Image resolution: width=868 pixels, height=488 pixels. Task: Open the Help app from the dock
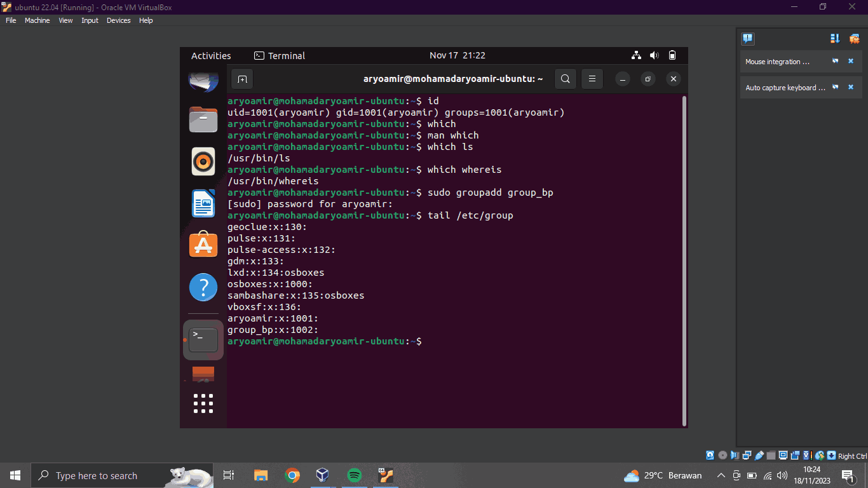click(203, 288)
